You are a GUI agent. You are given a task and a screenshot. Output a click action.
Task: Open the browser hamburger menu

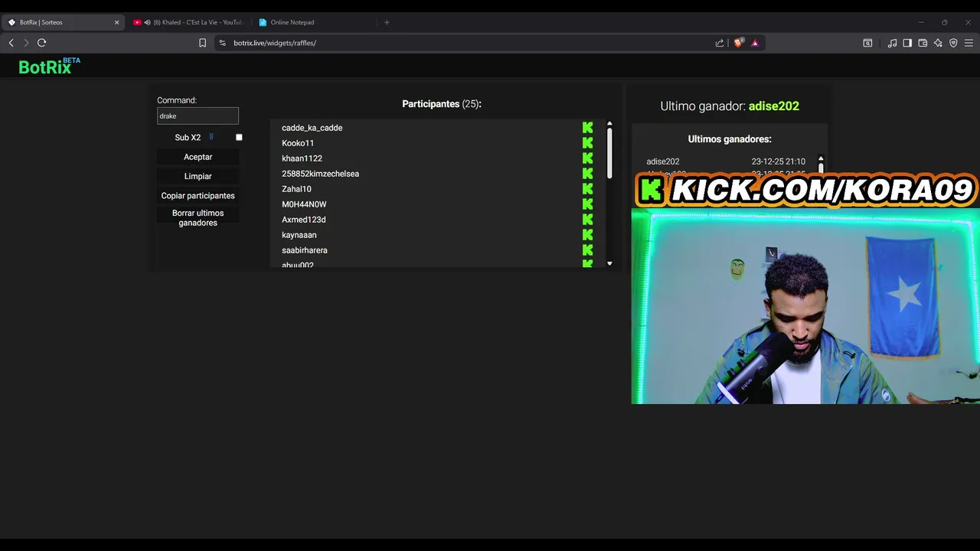point(969,43)
